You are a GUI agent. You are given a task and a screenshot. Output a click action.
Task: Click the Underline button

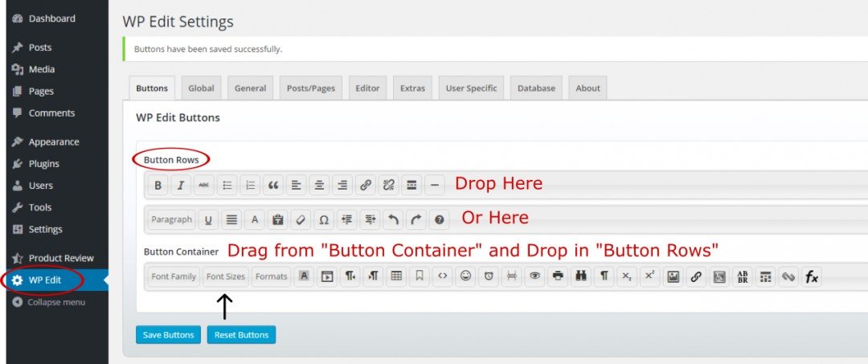click(208, 219)
